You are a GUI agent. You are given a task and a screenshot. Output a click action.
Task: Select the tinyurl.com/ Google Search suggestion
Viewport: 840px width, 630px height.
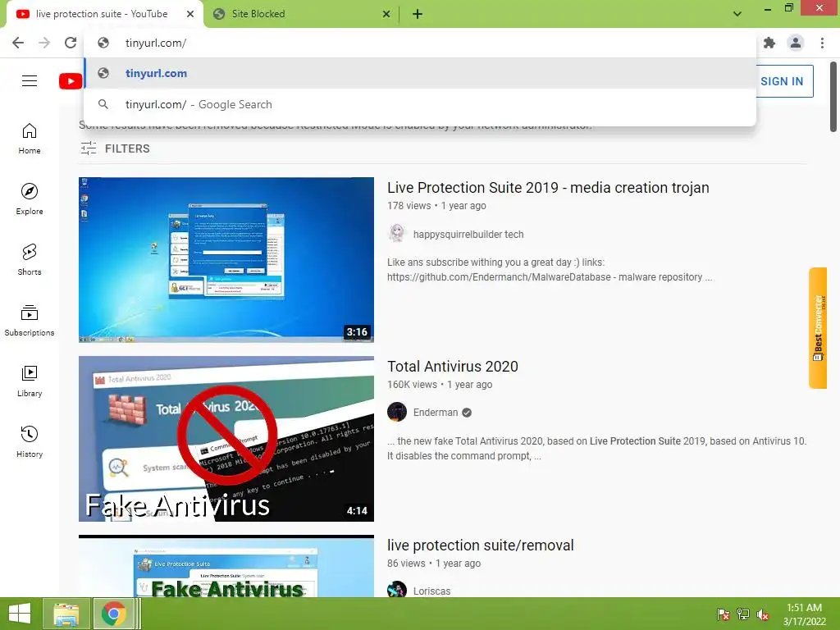coord(420,104)
